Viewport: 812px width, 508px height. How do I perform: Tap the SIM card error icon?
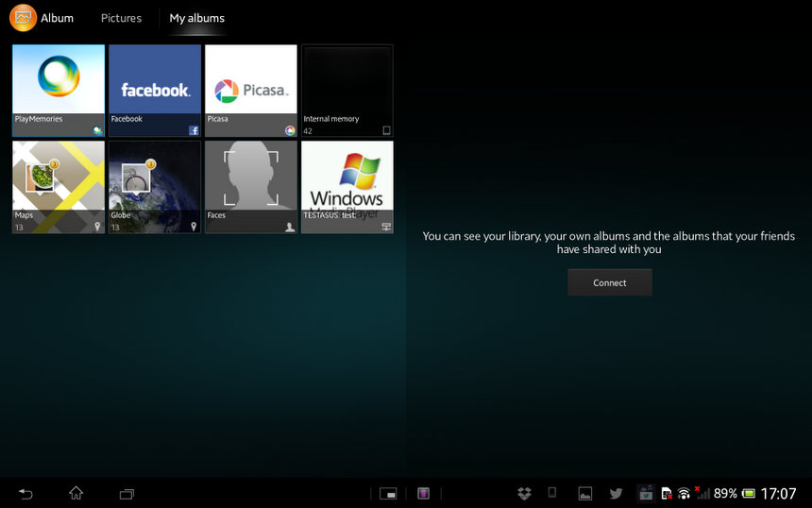667,494
